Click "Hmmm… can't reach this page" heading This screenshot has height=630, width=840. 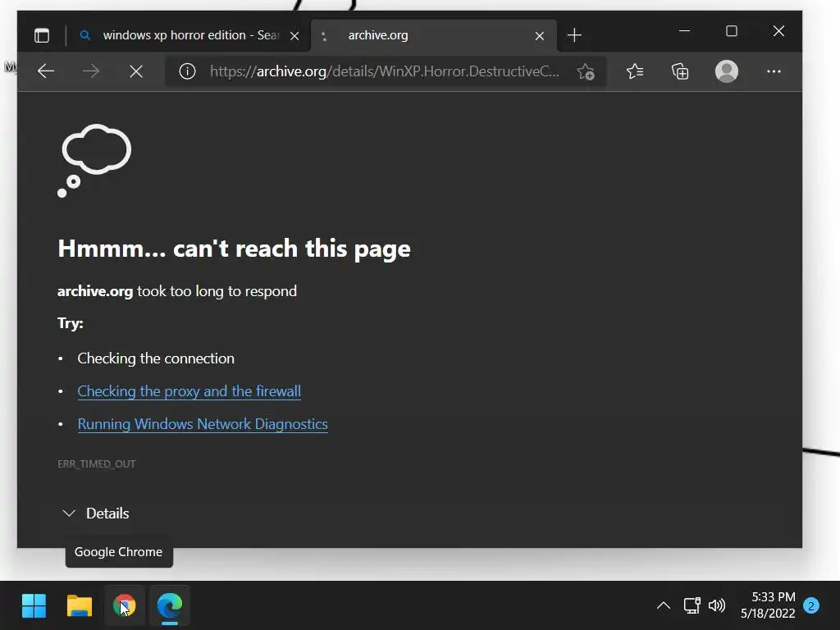point(234,249)
